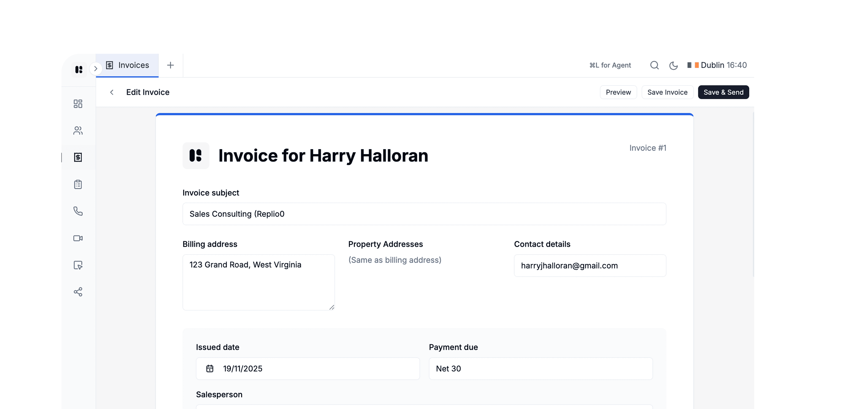Open a new tab with plus button
The height and width of the screenshot is (409, 868).
tap(170, 65)
